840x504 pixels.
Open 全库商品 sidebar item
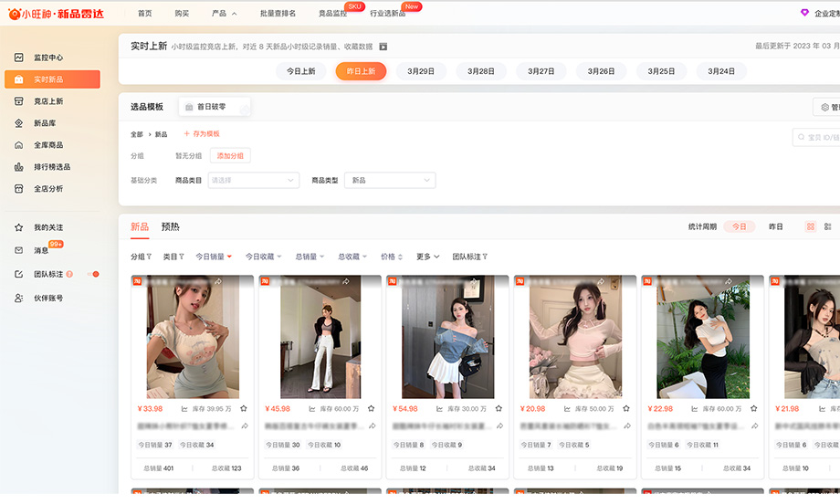tap(48, 145)
